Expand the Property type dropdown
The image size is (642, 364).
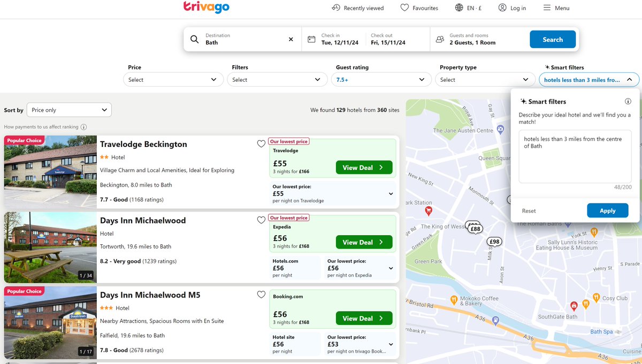pyautogui.click(x=485, y=80)
